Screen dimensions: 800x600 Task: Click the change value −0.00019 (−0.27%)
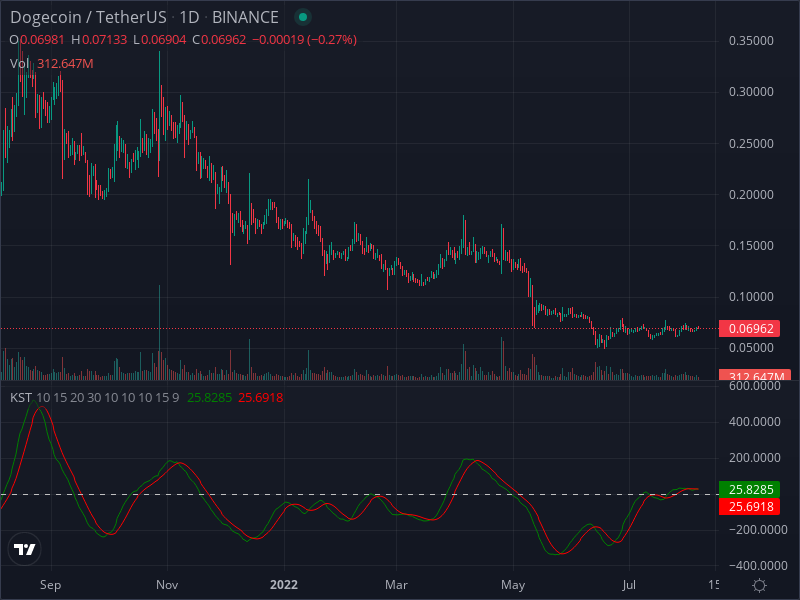pos(305,40)
